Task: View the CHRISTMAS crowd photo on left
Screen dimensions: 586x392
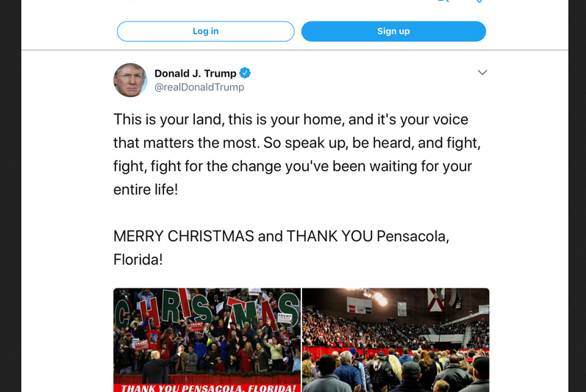Action: pos(207,340)
